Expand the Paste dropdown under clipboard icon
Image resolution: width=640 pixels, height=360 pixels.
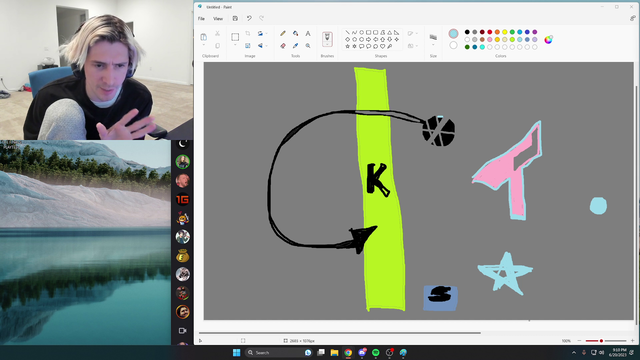point(203,45)
